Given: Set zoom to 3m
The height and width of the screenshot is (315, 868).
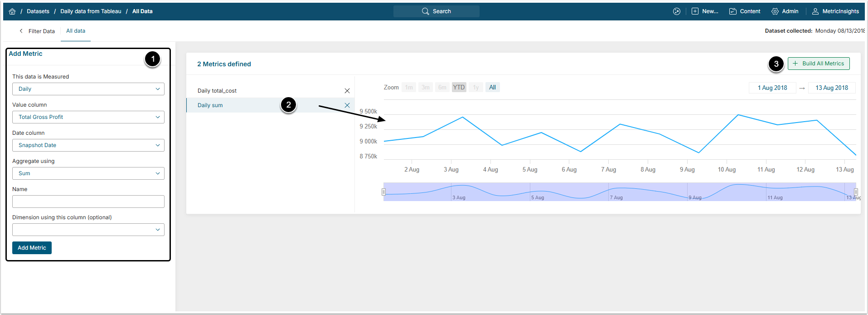Looking at the screenshot, I should tap(426, 87).
